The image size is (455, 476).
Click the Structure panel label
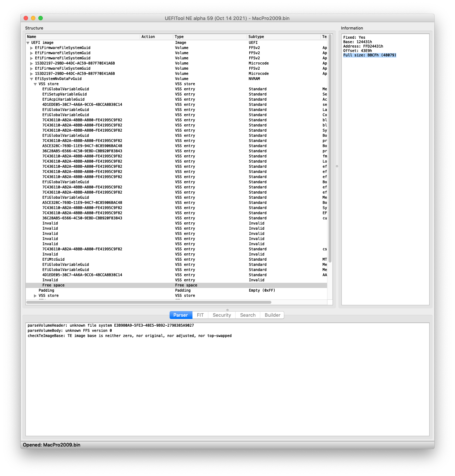[x=34, y=28]
